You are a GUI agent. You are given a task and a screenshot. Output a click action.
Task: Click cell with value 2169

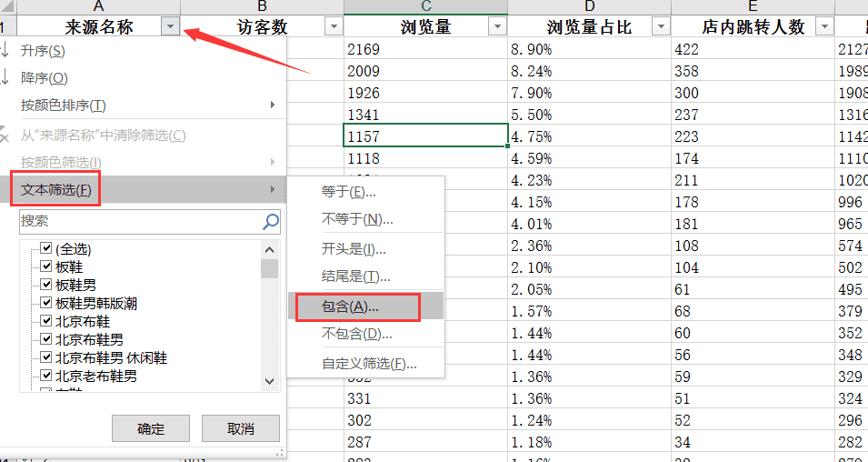pos(425,49)
